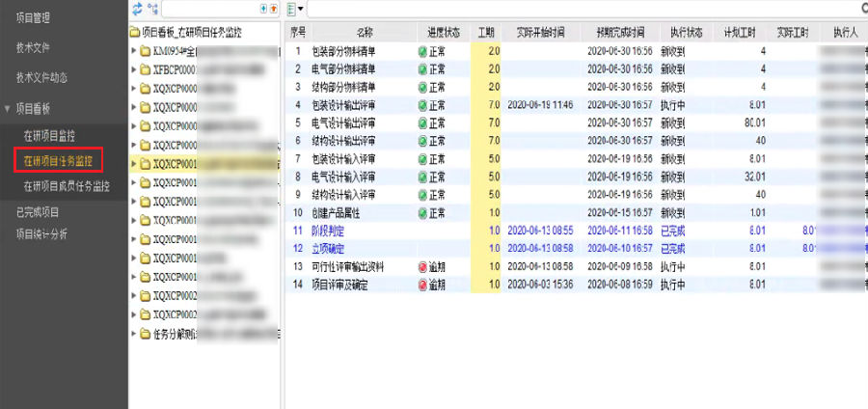Click 已完成 status in 阶段判定 row
Viewport: 868px width, 409px height.
pos(672,232)
